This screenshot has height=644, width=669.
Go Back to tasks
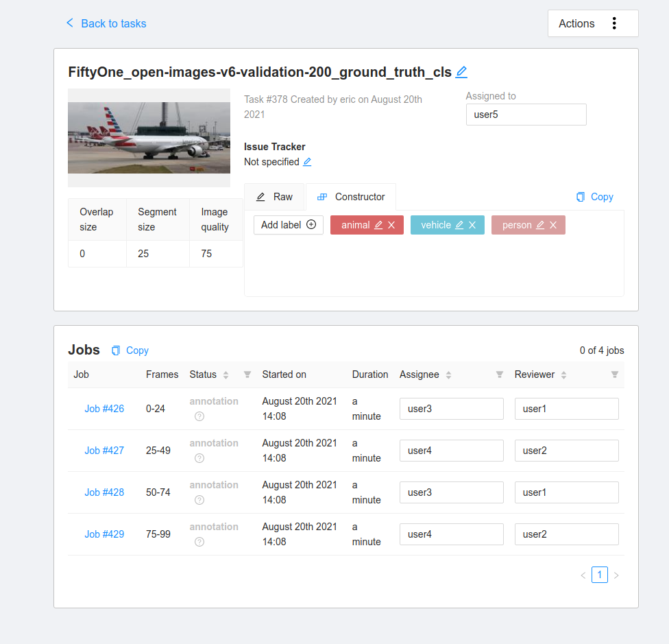tap(106, 23)
